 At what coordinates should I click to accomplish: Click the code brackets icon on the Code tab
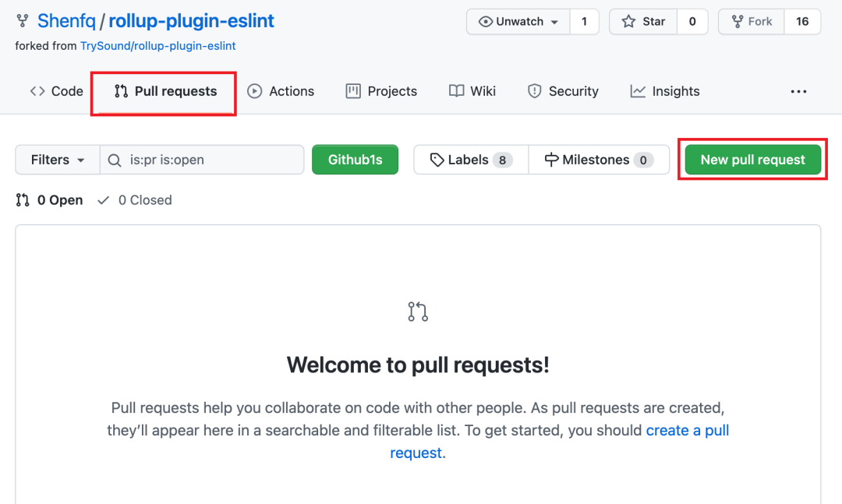point(37,91)
